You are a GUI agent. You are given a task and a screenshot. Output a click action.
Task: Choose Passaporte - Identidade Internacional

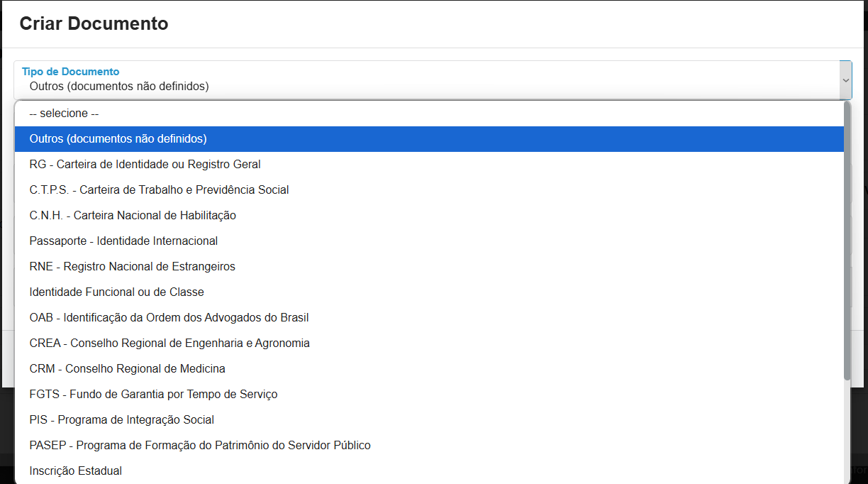[x=123, y=241]
